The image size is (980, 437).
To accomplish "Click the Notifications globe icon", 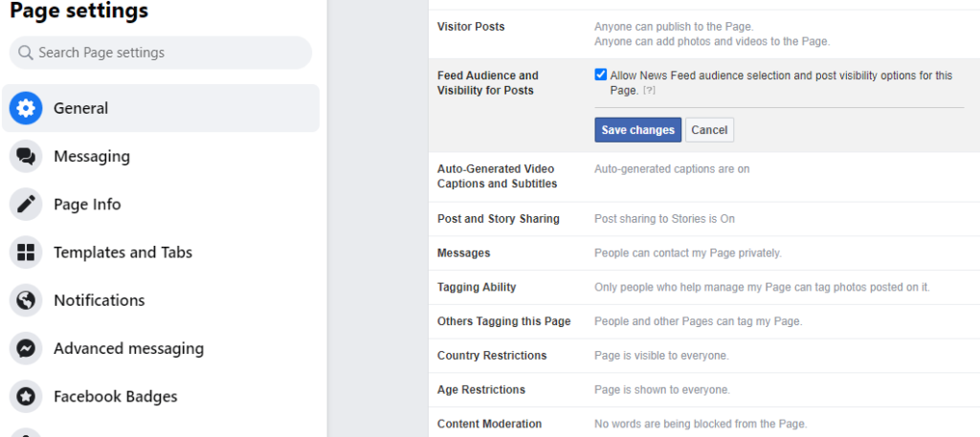I will (26, 300).
